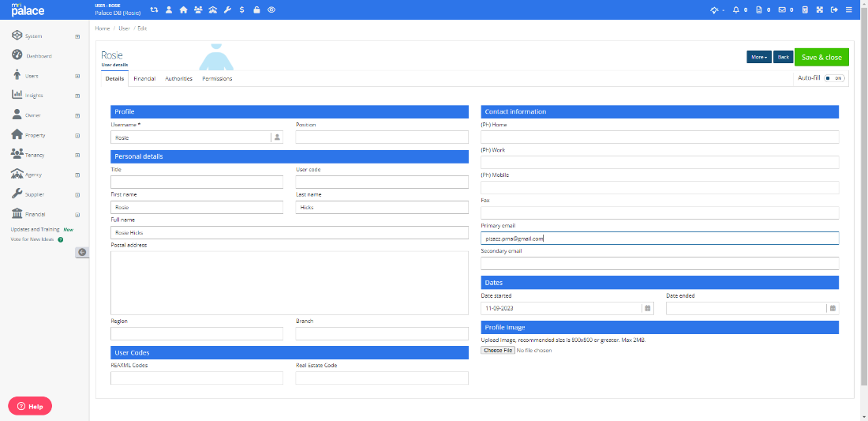Click the (Ph) Mobile input field
This screenshot has width=868, height=421.
[x=660, y=188]
